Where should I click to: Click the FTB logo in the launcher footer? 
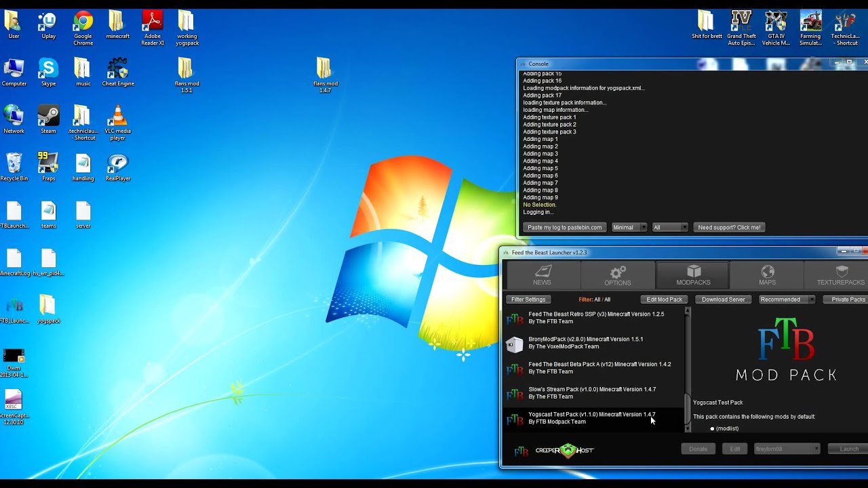(x=521, y=451)
